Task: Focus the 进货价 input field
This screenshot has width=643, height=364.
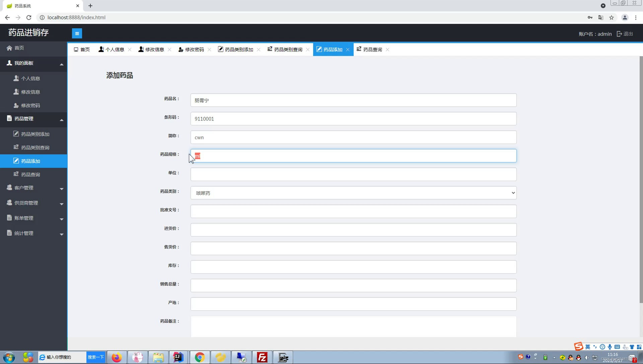Action: click(353, 230)
